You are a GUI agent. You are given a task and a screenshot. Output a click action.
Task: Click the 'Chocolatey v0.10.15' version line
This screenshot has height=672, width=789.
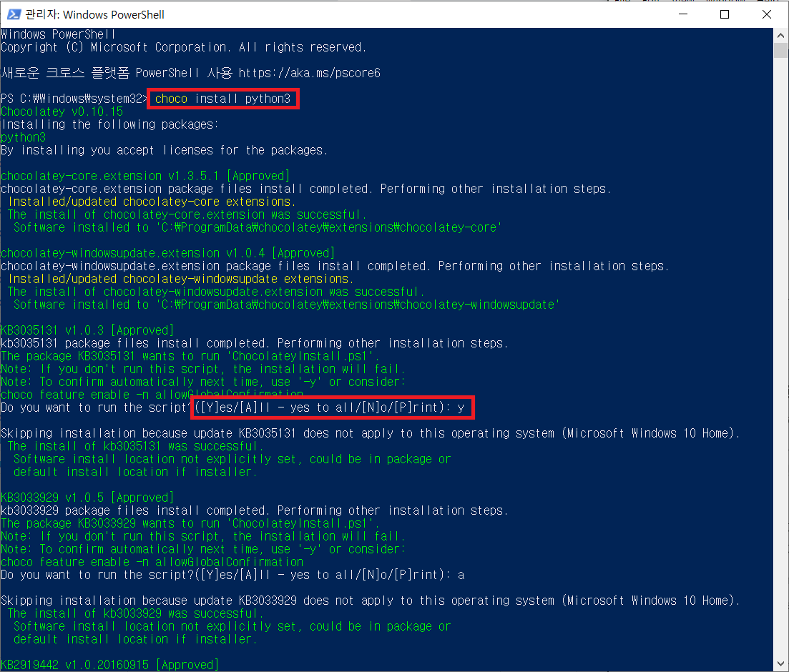point(62,112)
